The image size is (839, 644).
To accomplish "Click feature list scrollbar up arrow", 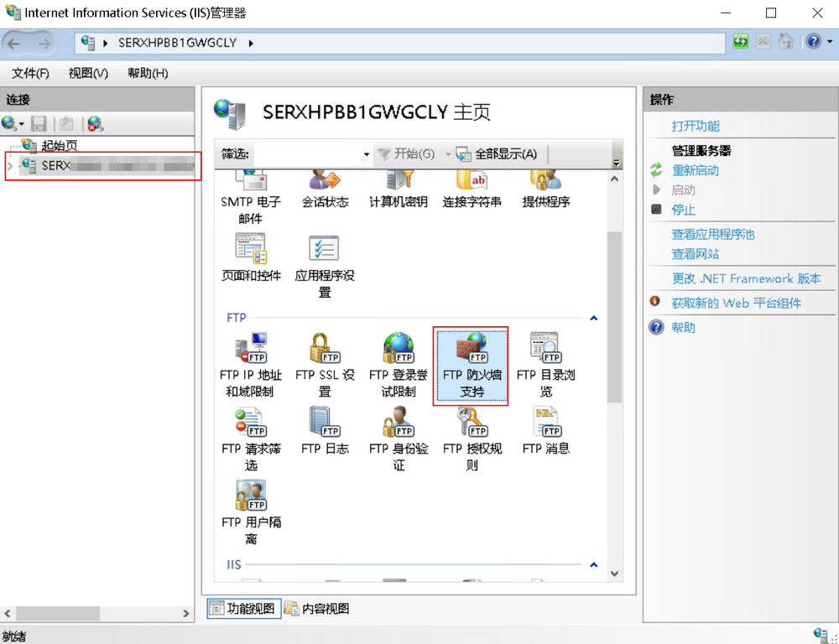I will click(615, 179).
